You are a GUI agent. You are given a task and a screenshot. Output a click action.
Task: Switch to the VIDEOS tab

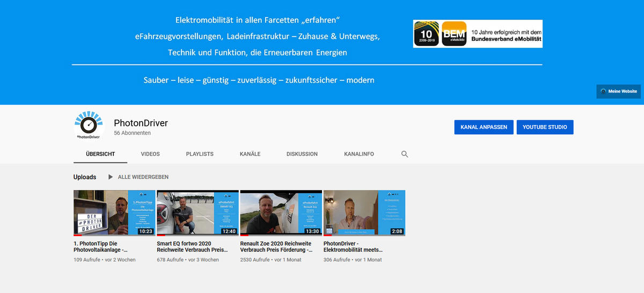(x=150, y=154)
